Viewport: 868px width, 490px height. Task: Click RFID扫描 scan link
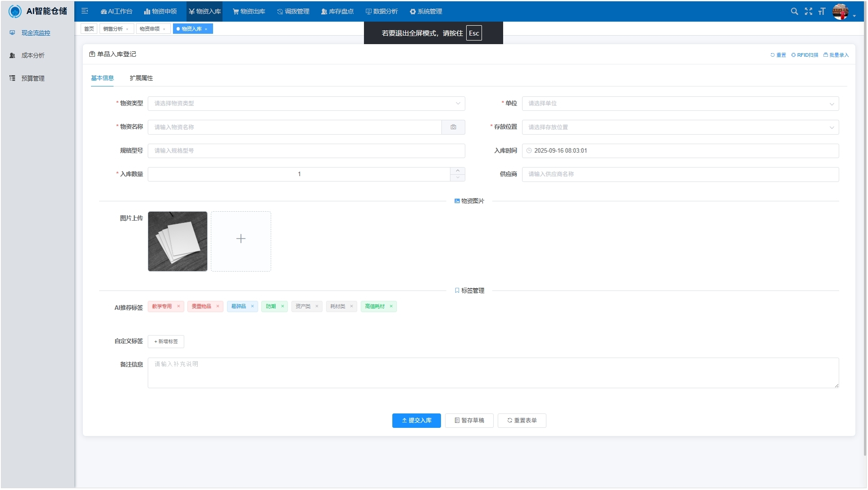tap(804, 55)
